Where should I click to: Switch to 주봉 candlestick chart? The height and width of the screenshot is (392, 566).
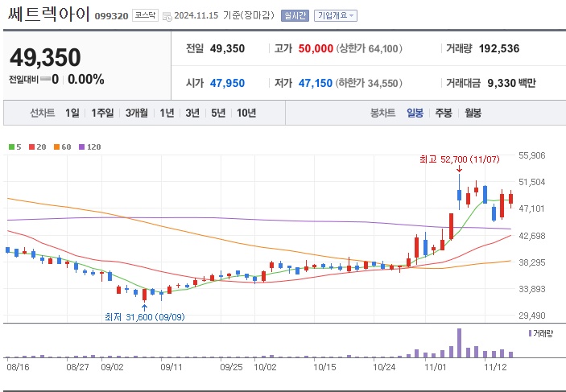(x=444, y=113)
